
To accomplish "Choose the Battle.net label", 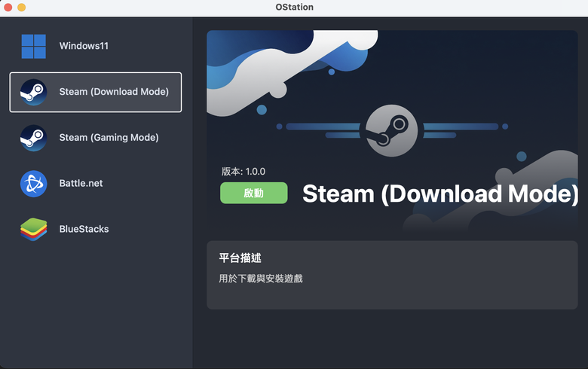I will point(81,183).
